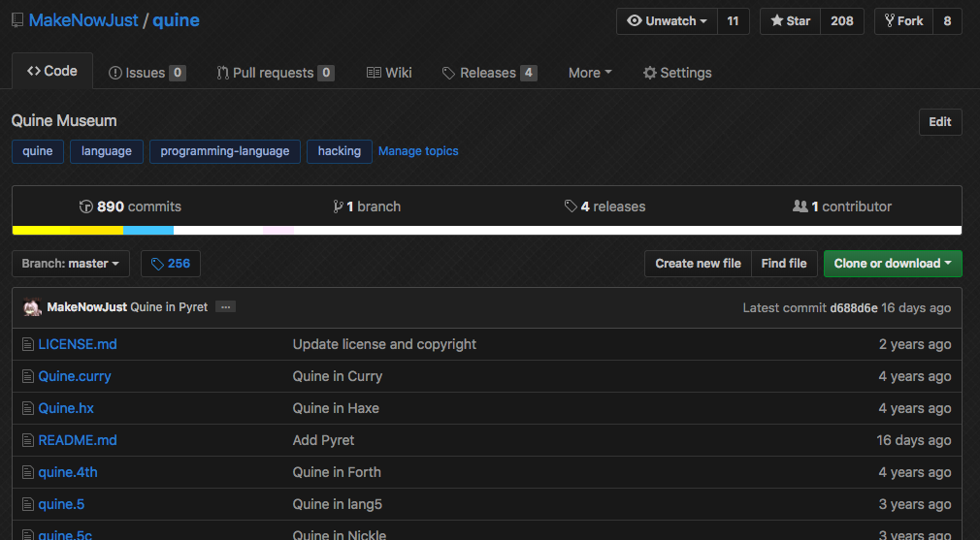
Task: Click the repository book icon beside MakeNowJust
Action: [x=17, y=20]
